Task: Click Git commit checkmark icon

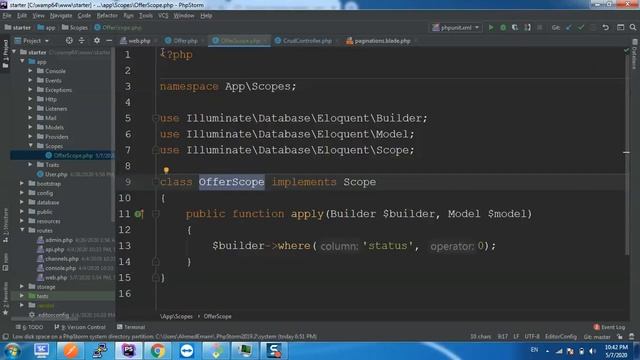Action: click(581, 27)
